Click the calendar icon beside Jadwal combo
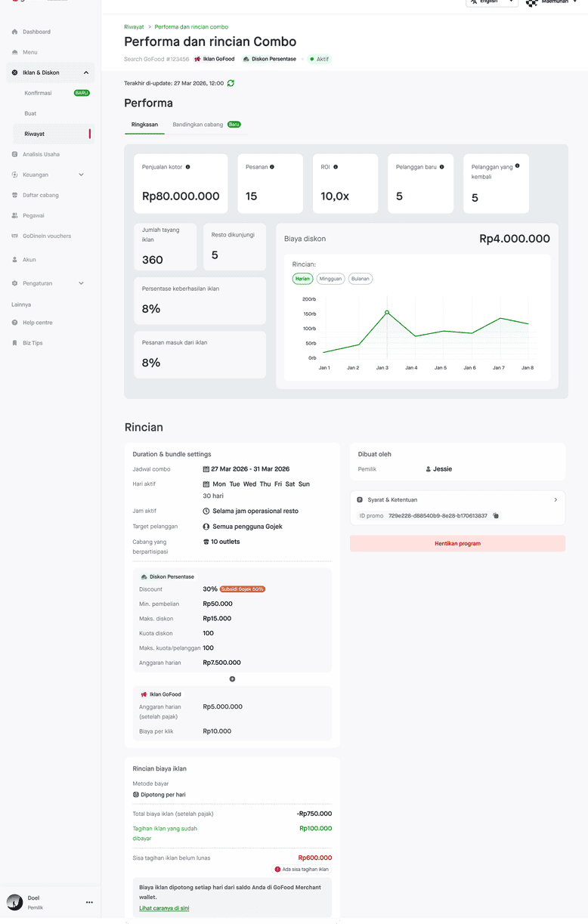The image size is (588, 924). (x=206, y=469)
